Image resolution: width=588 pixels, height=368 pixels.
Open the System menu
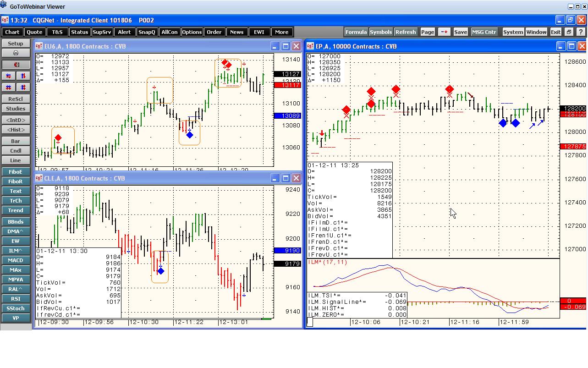pyautogui.click(x=513, y=32)
